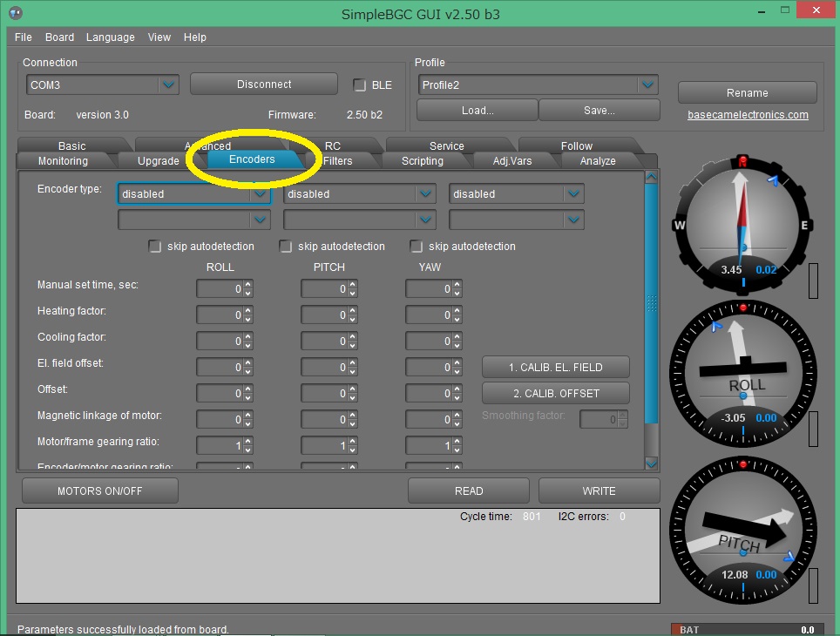Enable skip autodetection for ROLL encoder

(155, 247)
